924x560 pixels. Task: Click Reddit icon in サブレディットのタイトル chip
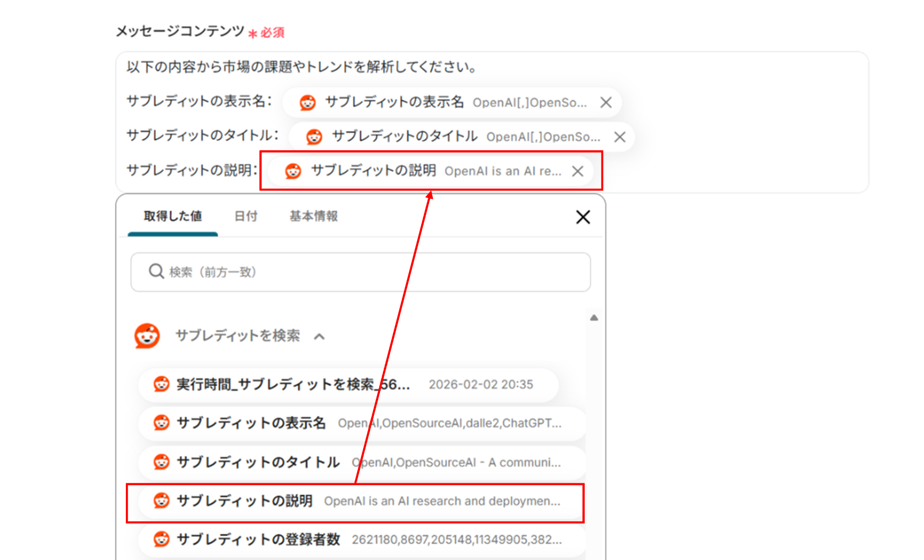coord(314,137)
